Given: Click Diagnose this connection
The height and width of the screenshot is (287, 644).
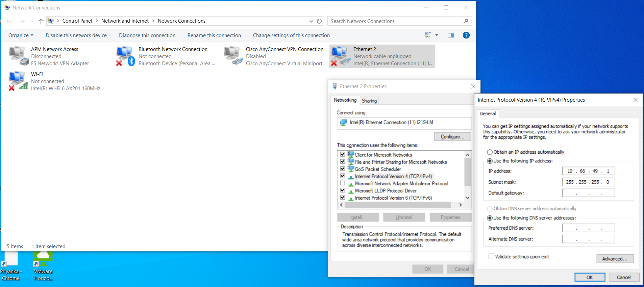Looking at the screenshot, I should point(147,35).
